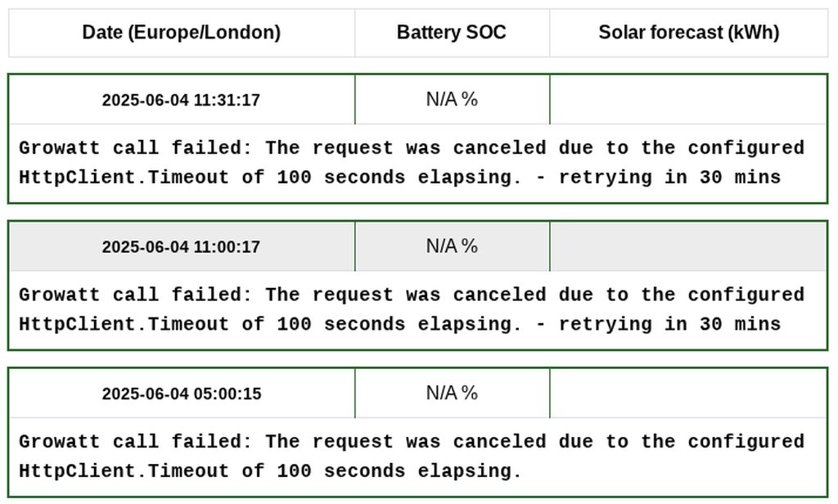Click the empty solar forecast cell for 05:00:15
The width and height of the screenshot is (838, 504).
click(x=688, y=394)
